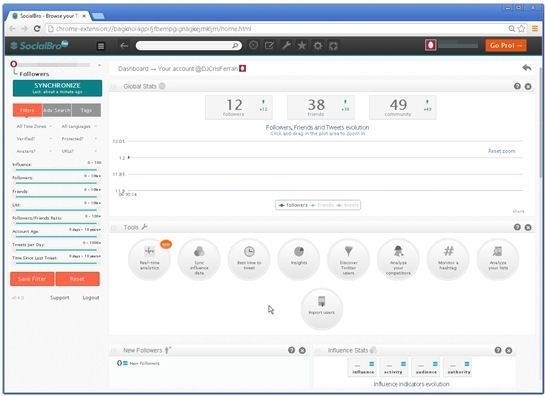This screenshot has height=396, width=545.
Task: Click the Dashboard breadcrumb link
Action: click(133, 68)
